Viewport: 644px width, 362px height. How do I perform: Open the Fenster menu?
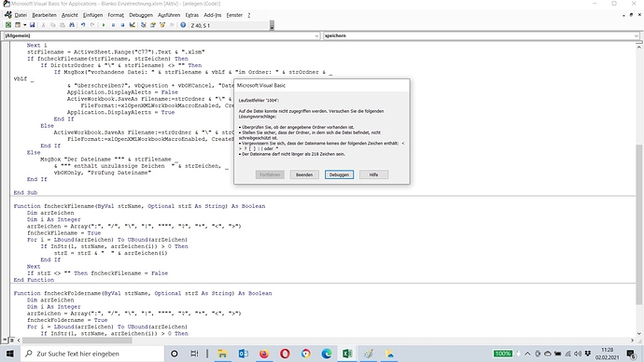234,15
